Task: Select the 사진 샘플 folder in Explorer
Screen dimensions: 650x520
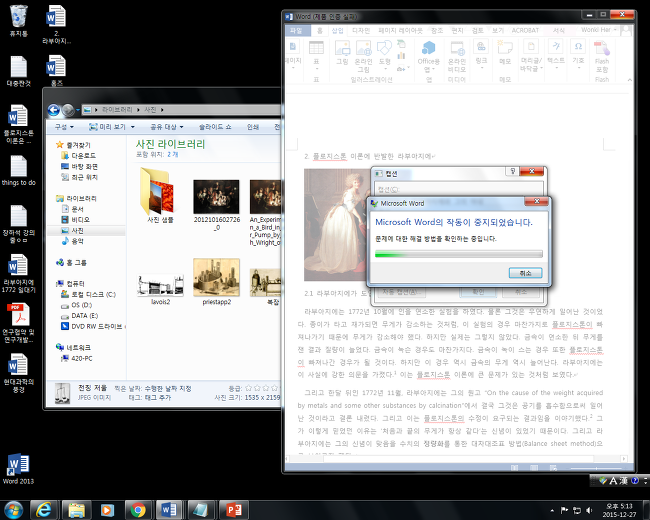Action: point(160,195)
